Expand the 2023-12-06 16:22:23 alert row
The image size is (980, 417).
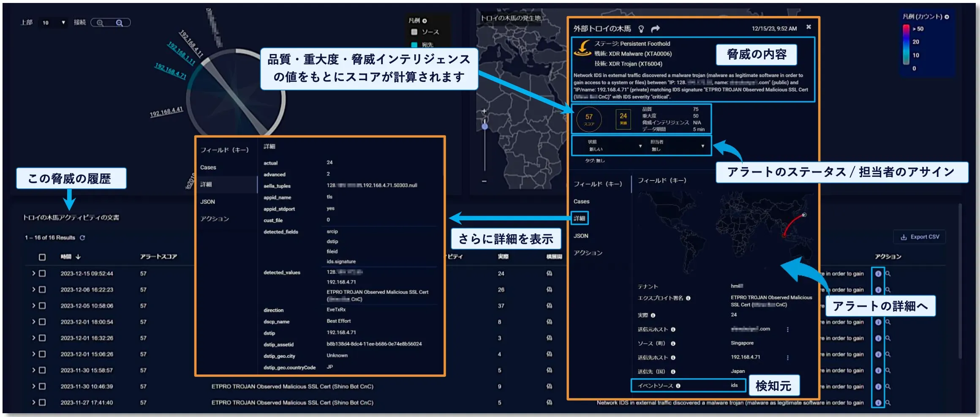coord(33,290)
